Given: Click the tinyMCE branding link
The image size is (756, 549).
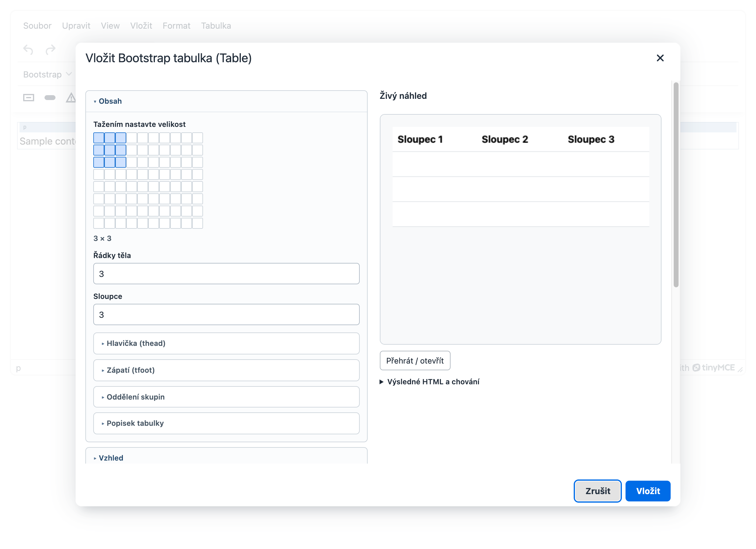Looking at the screenshot, I should [x=713, y=368].
